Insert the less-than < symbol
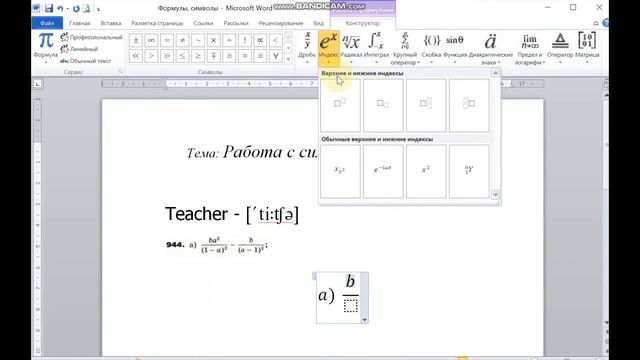 pyautogui.click(x=276, y=40)
